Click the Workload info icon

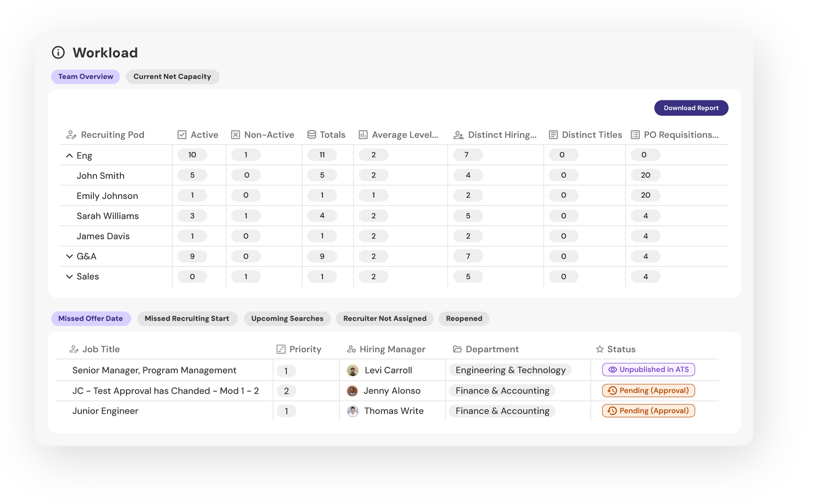(x=58, y=52)
